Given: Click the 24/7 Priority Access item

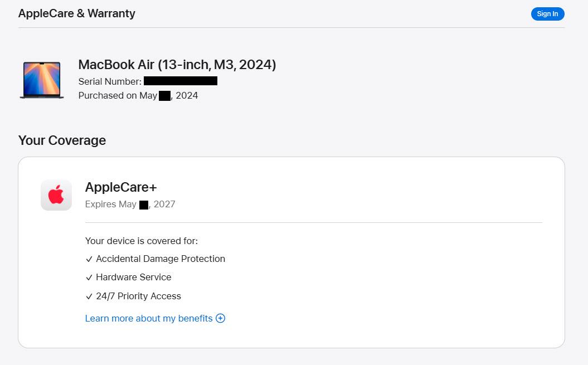Looking at the screenshot, I should coord(138,296).
